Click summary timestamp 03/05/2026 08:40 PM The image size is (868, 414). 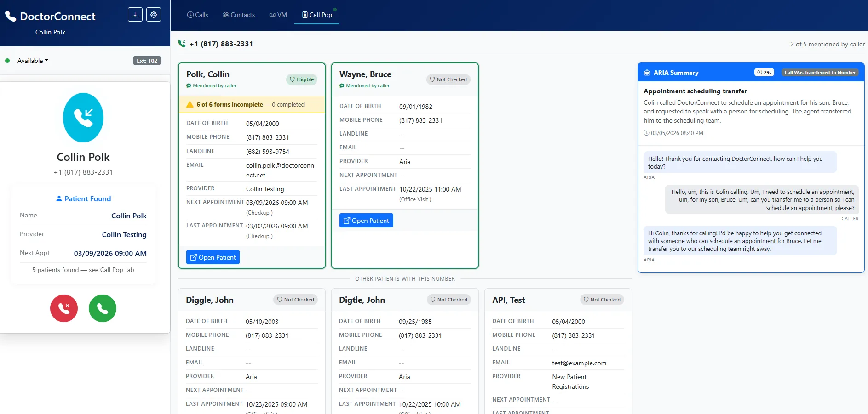(673, 133)
